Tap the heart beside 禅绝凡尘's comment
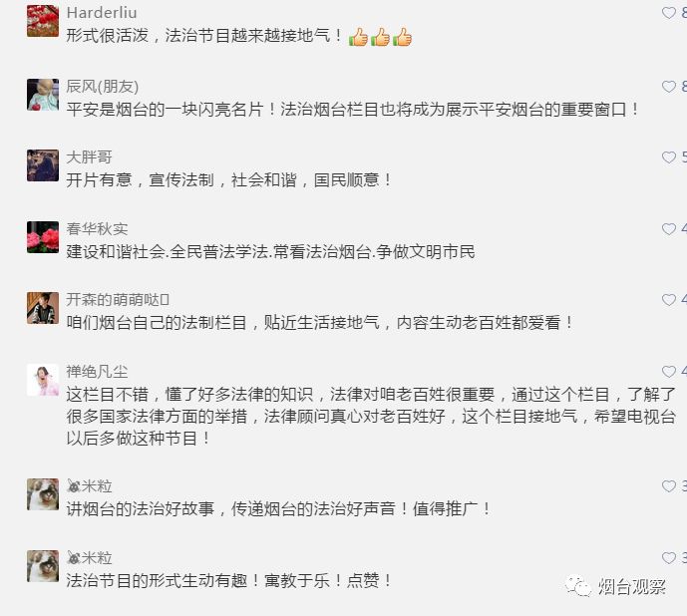687x616 pixels. point(669,372)
